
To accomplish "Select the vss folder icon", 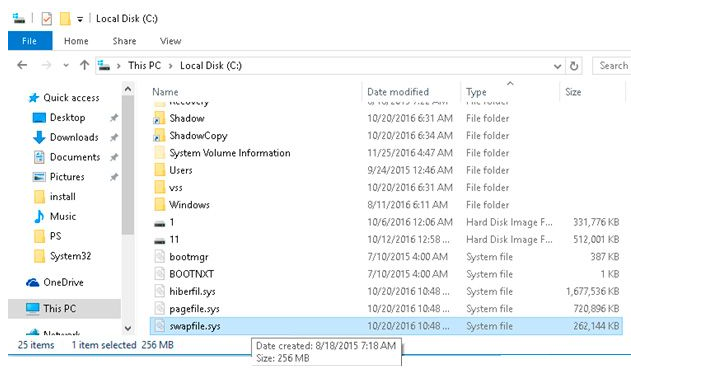I will click(x=159, y=188).
